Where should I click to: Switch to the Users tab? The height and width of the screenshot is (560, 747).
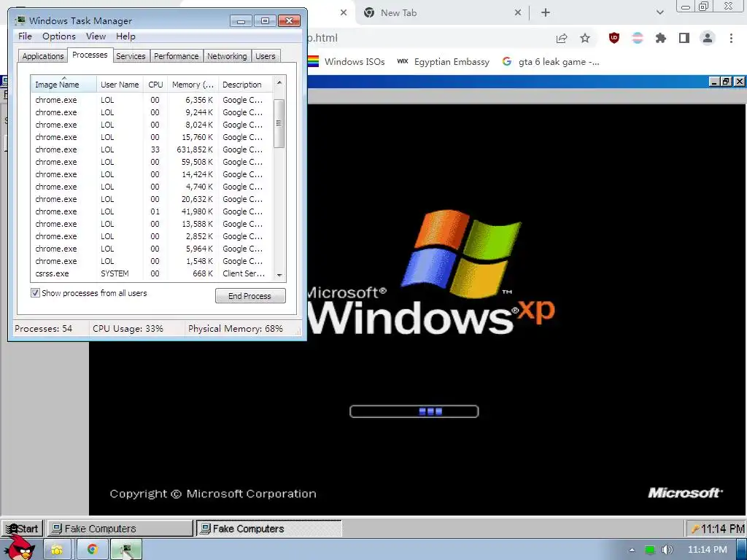pos(266,56)
